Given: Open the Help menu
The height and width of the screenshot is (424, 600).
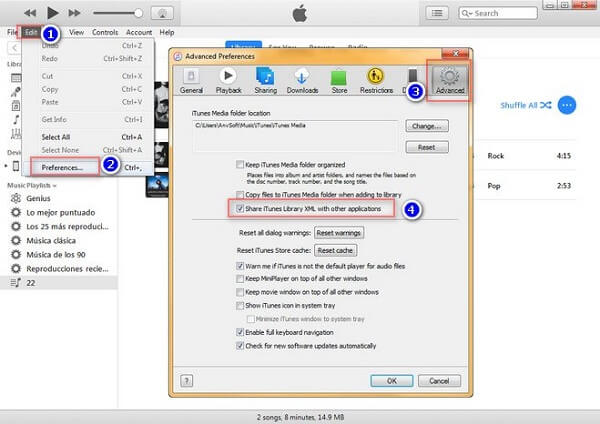Looking at the screenshot, I should pos(167,32).
